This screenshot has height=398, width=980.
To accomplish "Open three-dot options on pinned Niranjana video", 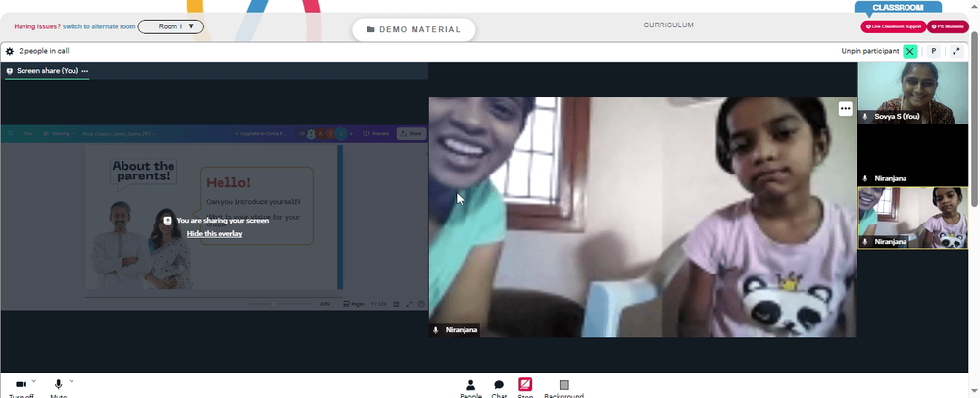I will 845,109.
